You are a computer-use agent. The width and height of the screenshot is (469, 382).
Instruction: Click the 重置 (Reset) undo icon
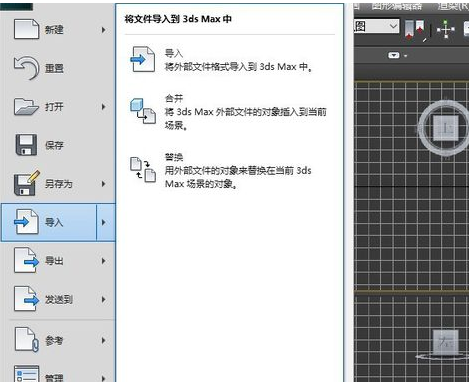[x=26, y=68]
